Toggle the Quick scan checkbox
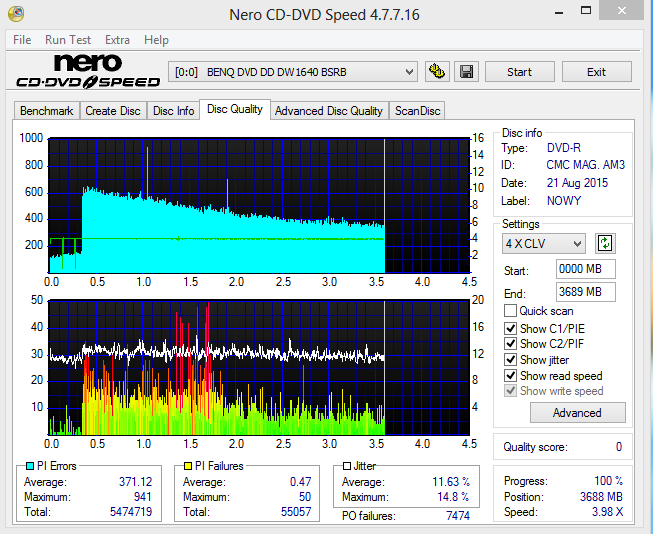Image resolution: width=653 pixels, height=534 pixels. pyautogui.click(x=510, y=311)
